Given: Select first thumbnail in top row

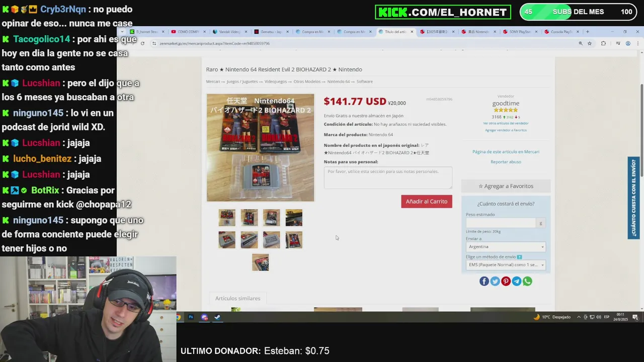Looking at the screenshot, I should (227, 218).
